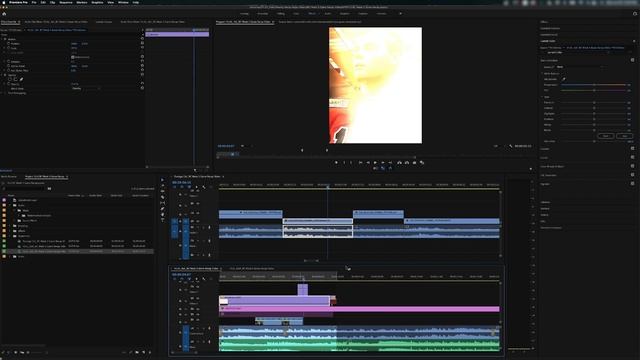Open the Markers menu
This screenshot has width=640, height=360.
(82, 2)
